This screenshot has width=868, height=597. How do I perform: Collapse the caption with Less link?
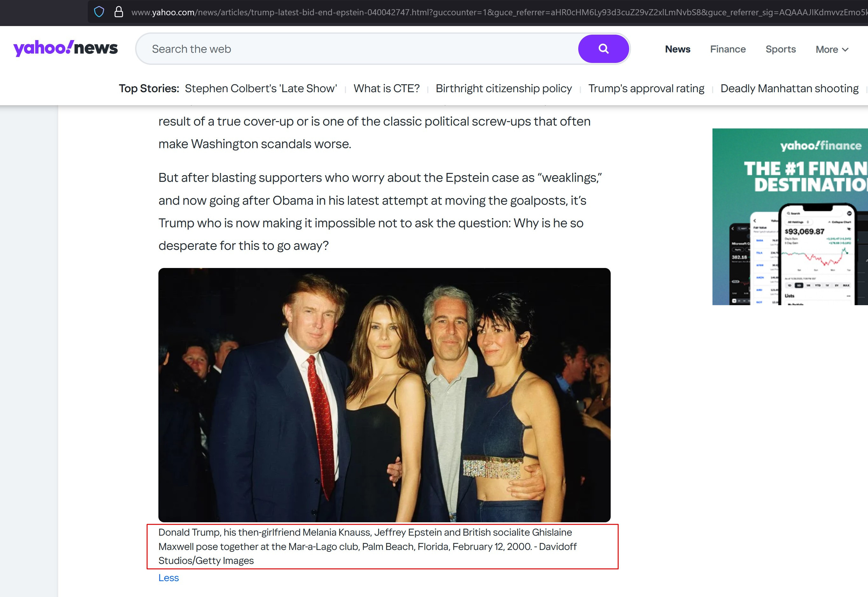pyautogui.click(x=169, y=578)
